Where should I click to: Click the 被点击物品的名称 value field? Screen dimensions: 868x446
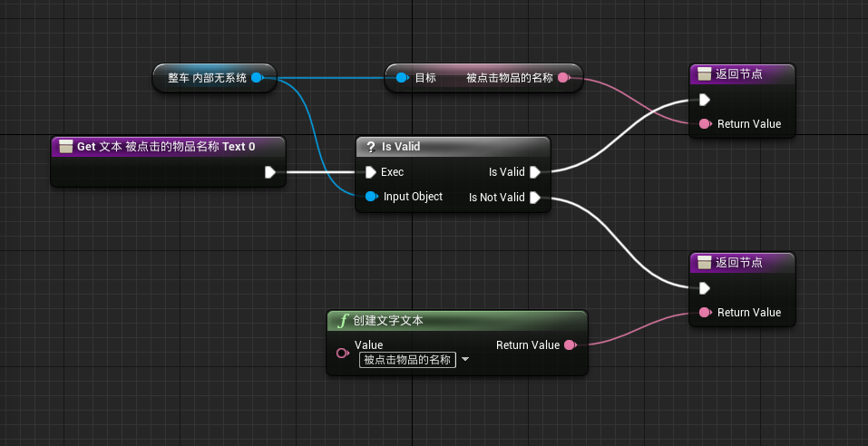pos(407,360)
